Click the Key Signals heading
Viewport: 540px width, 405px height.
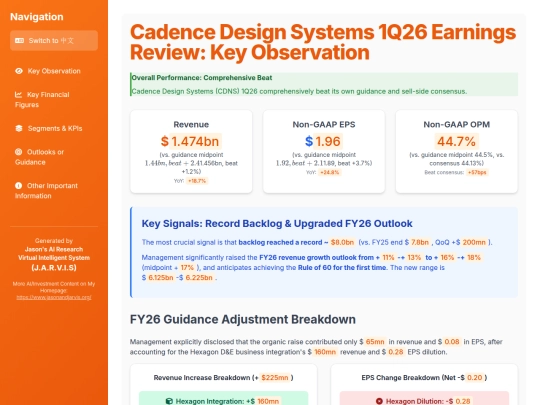tap(277, 224)
